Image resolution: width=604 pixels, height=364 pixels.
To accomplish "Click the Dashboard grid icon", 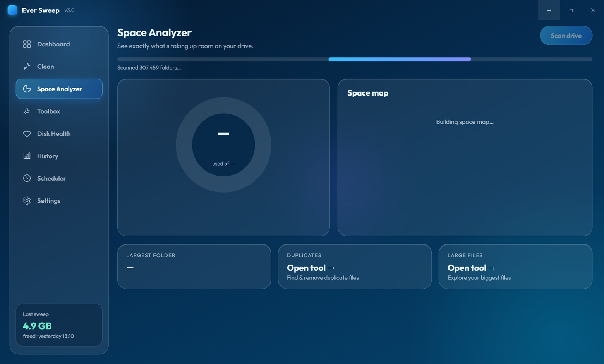I will tap(27, 44).
